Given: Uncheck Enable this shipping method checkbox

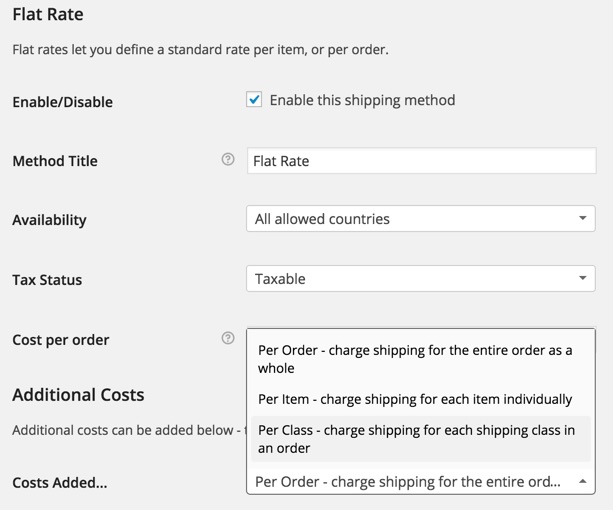Looking at the screenshot, I should click(x=254, y=99).
